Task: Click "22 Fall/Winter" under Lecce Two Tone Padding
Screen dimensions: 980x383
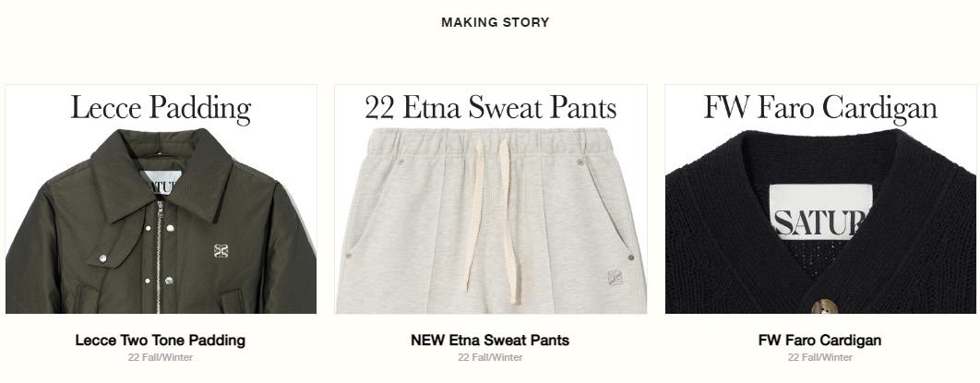Action: 161,357
